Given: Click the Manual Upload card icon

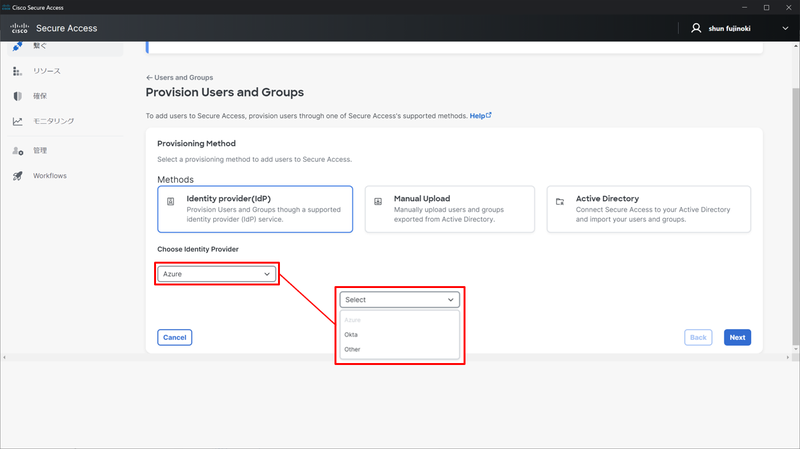Looking at the screenshot, I should [378, 202].
